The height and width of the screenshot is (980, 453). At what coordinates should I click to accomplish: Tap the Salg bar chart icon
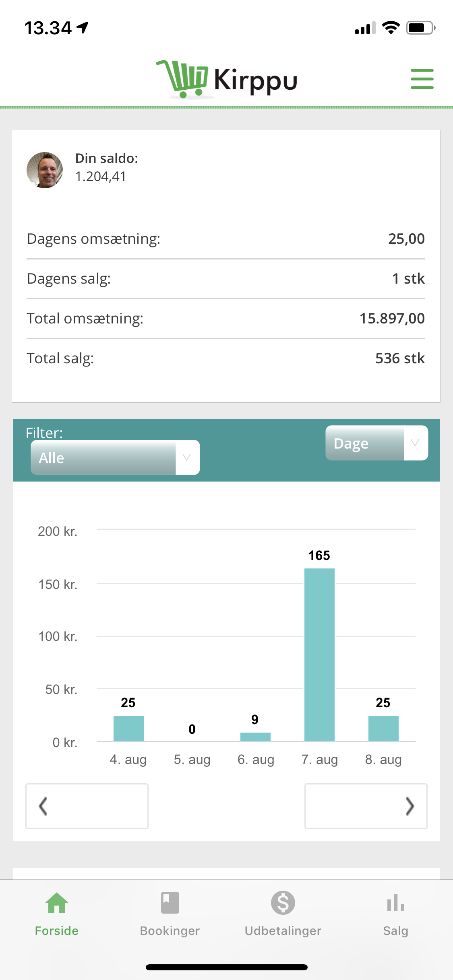point(395,903)
